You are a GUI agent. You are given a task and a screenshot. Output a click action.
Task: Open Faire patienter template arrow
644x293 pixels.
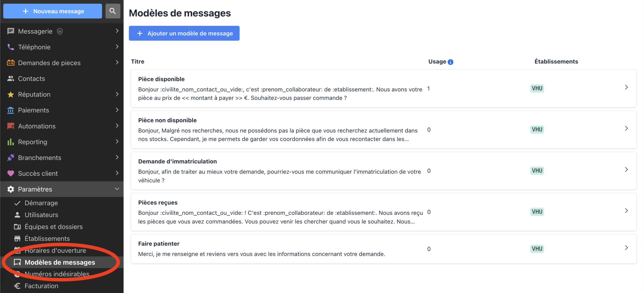point(626,248)
